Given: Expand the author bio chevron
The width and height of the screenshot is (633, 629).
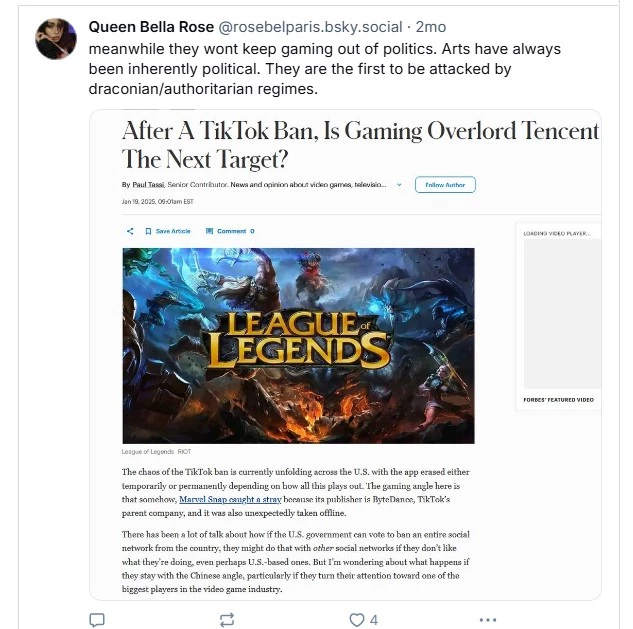Looking at the screenshot, I should pos(399,185).
